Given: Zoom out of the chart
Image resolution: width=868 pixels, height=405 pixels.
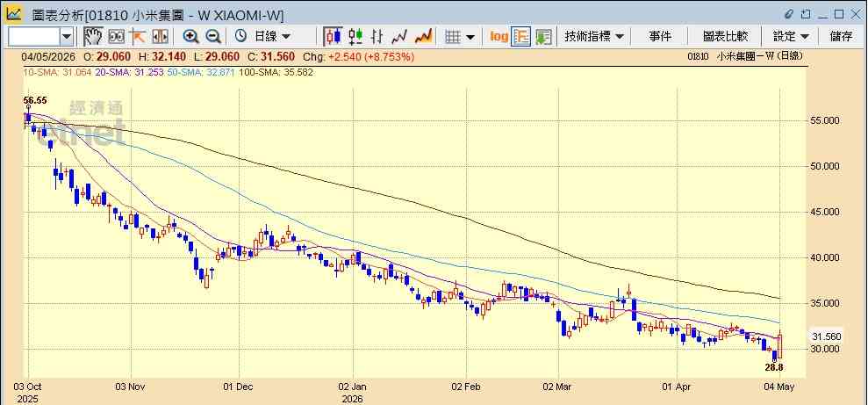Looking at the screenshot, I should click(x=213, y=37).
